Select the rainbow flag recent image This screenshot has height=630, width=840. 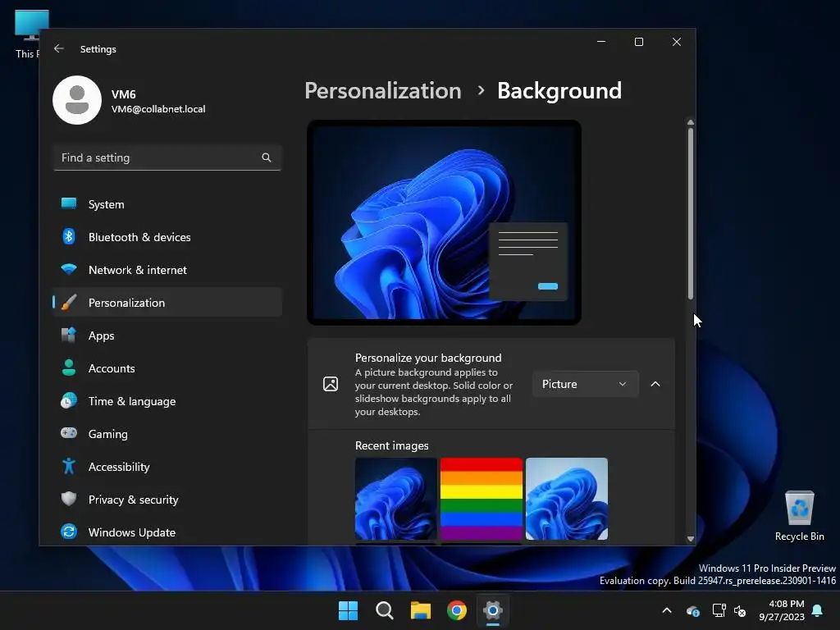click(x=481, y=499)
